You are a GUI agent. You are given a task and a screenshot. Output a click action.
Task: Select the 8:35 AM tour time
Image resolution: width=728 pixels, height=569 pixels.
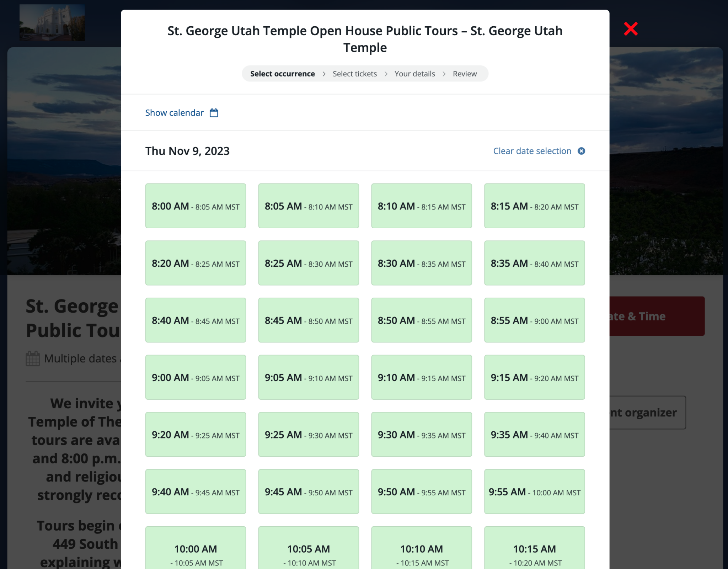535,263
